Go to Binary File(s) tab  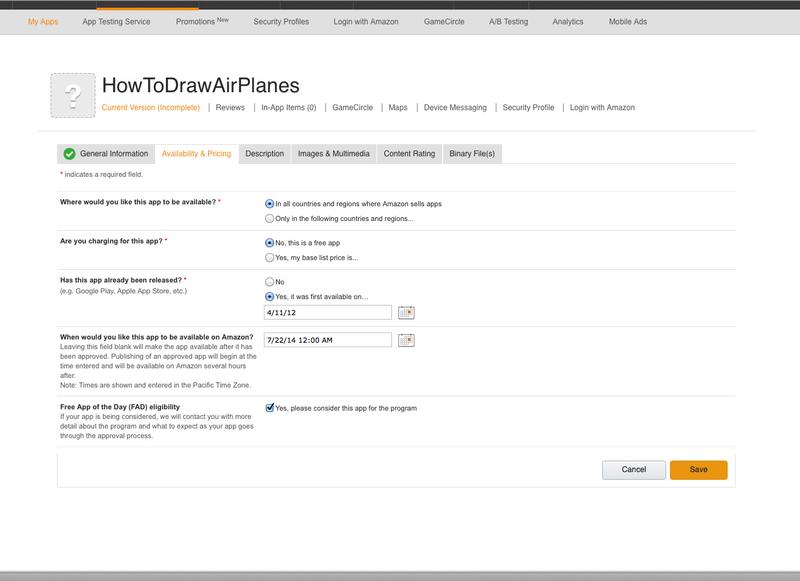pyautogui.click(x=472, y=154)
